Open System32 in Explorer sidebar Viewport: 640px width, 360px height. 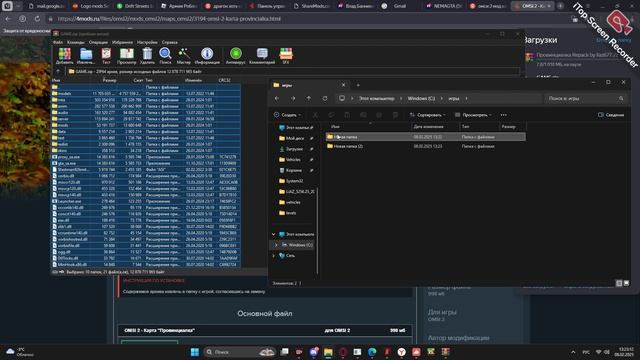coord(294,181)
